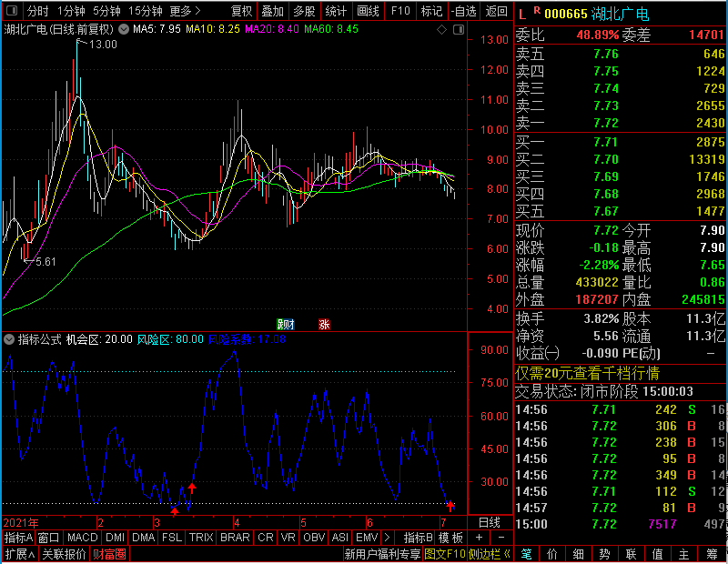Click the 窗口 window button
The height and width of the screenshot is (564, 728).
[49, 538]
